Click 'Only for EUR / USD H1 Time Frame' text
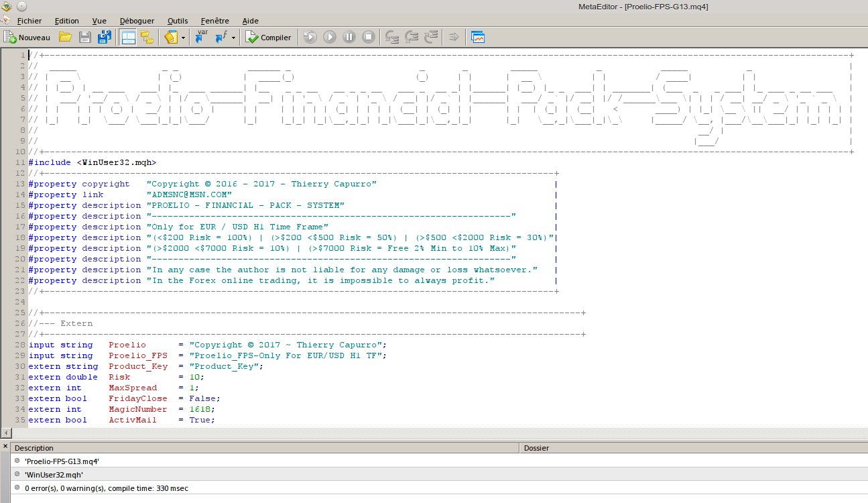 point(237,227)
